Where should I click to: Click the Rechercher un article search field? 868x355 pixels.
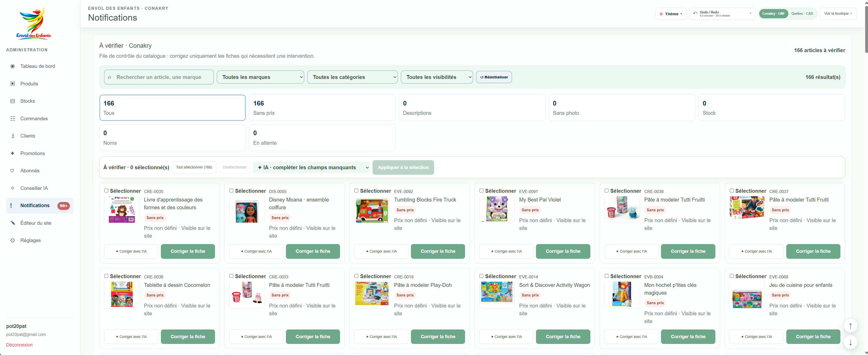159,77
